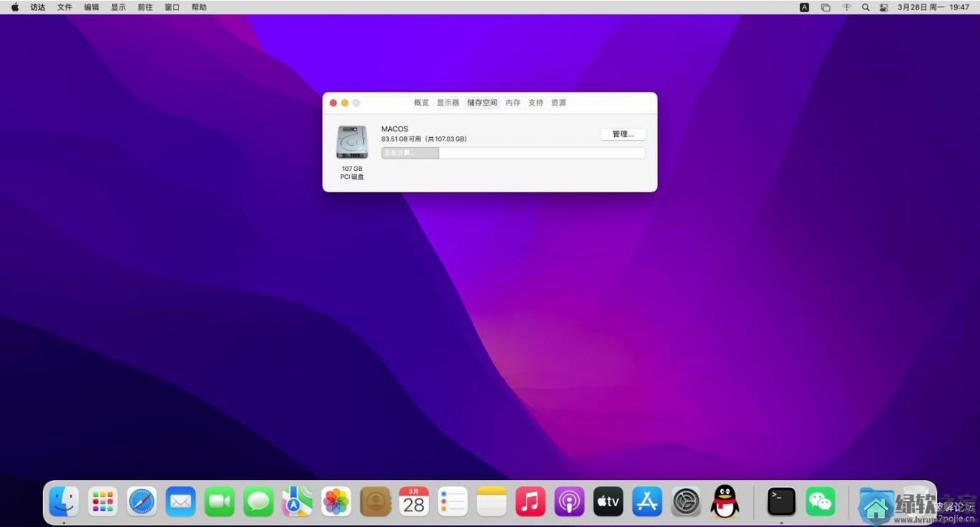Open the Music app icon
Viewport: 980px width, 527px height.
530,502
